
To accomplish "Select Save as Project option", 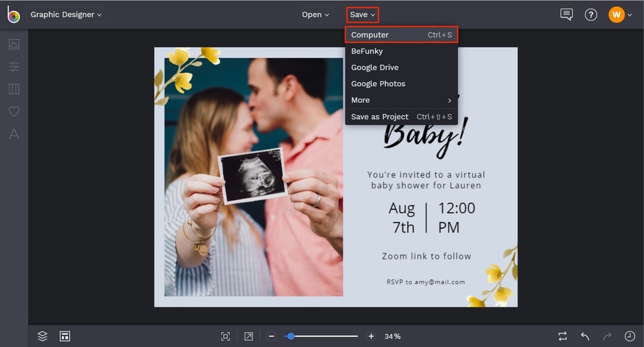I will tap(401, 117).
